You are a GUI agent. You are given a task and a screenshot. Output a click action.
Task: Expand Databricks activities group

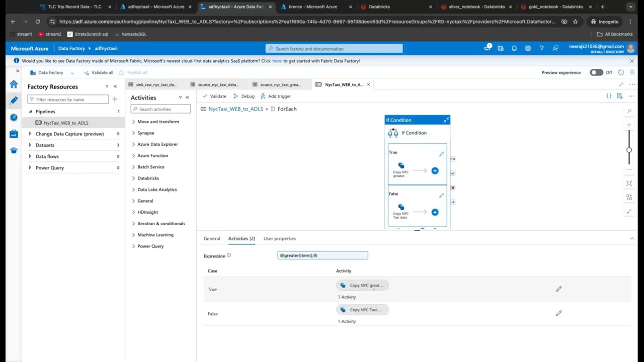pyautogui.click(x=133, y=178)
